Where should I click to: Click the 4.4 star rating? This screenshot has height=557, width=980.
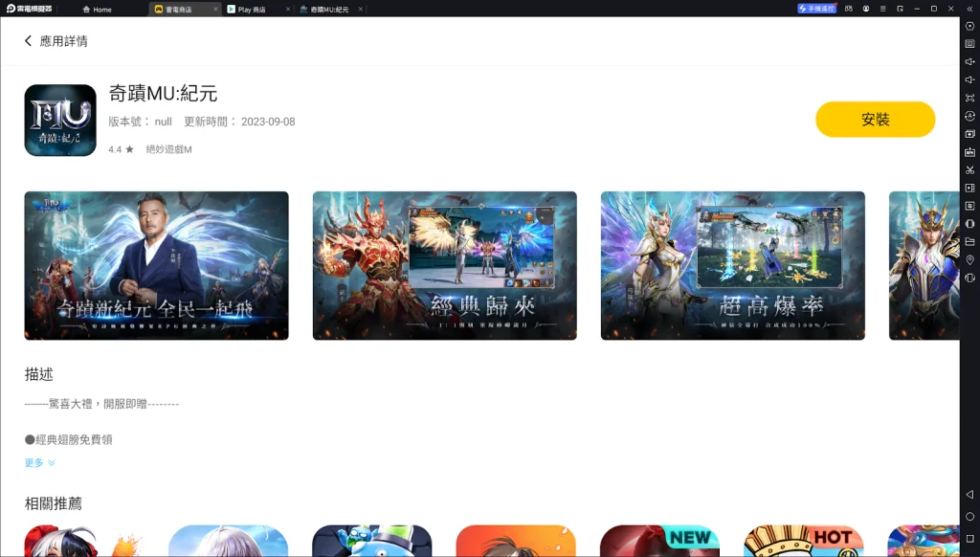tap(121, 149)
